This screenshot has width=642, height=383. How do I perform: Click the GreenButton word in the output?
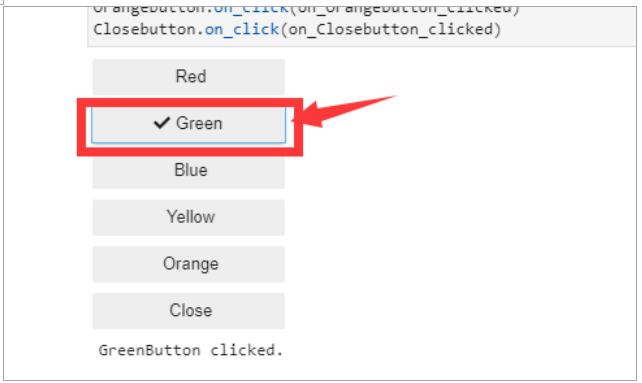pos(149,350)
